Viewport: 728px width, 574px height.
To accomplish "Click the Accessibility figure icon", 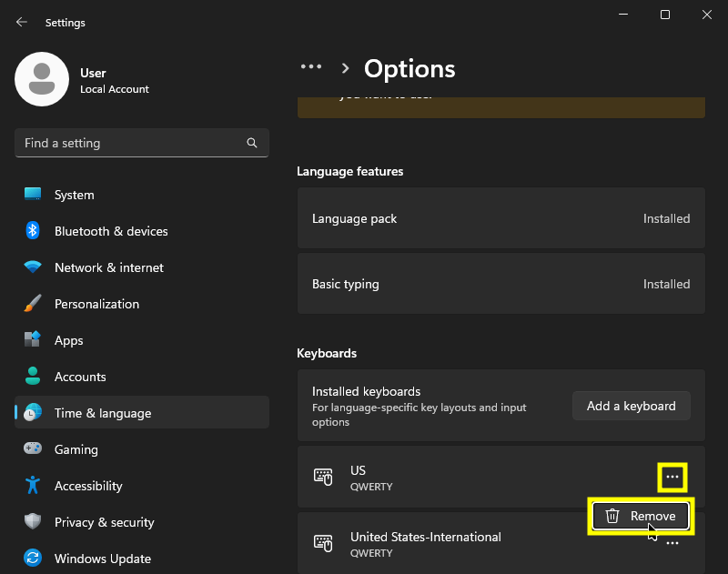I will (x=33, y=486).
